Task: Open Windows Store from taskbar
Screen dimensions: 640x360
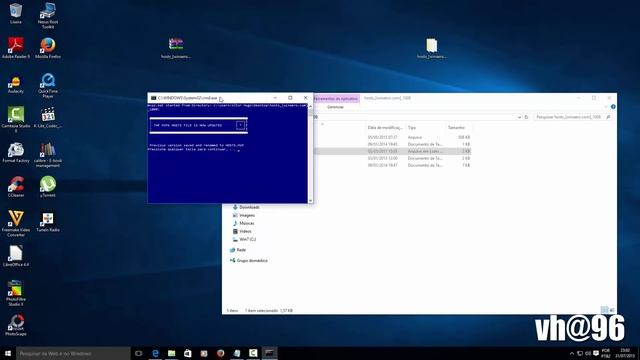Action: coord(188,353)
